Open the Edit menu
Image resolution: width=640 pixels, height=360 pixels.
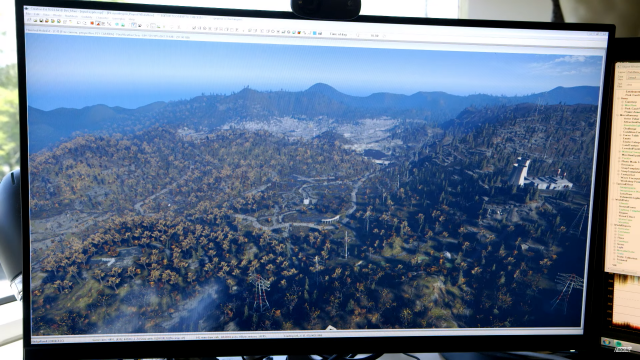coord(36,14)
